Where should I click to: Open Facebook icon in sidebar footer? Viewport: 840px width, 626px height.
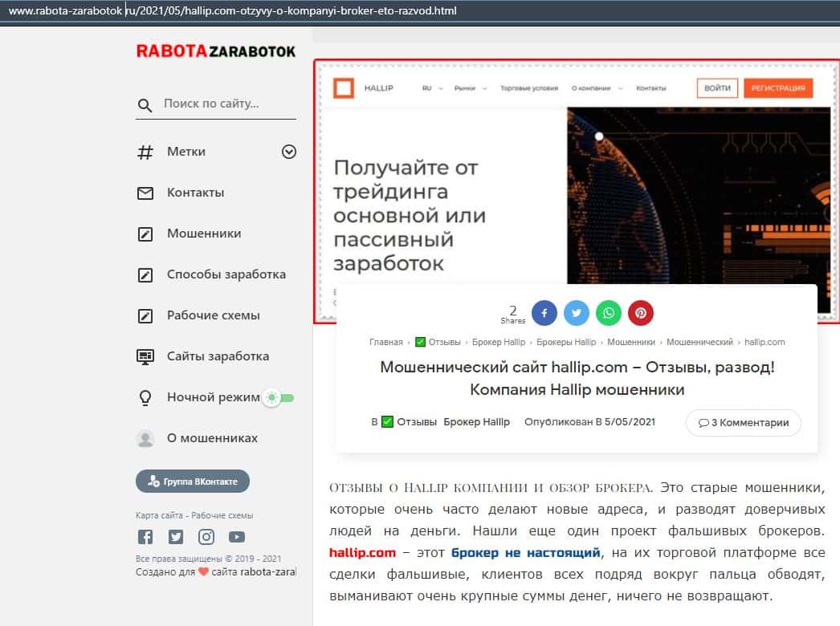pyautogui.click(x=145, y=537)
